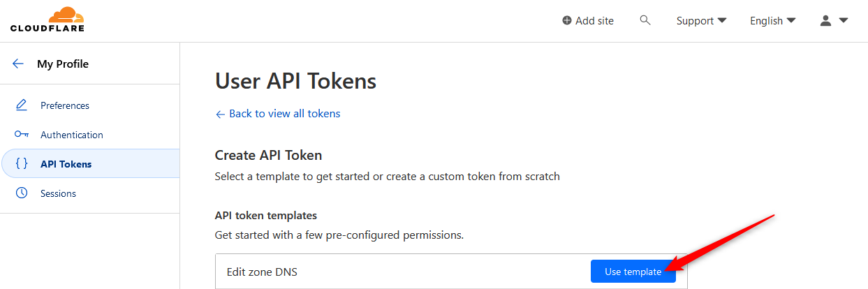Click the plus icon beside Add site
This screenshot has height=289, width=868.
point(566,21)
